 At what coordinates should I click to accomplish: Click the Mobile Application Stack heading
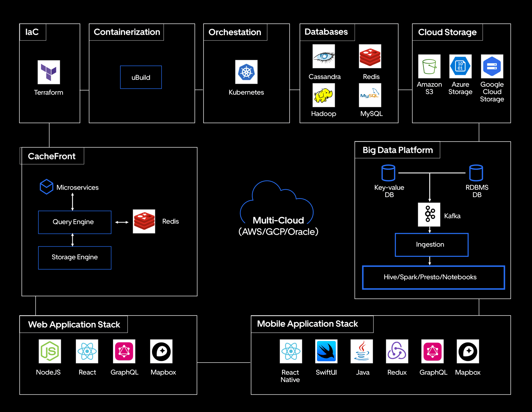308,324
